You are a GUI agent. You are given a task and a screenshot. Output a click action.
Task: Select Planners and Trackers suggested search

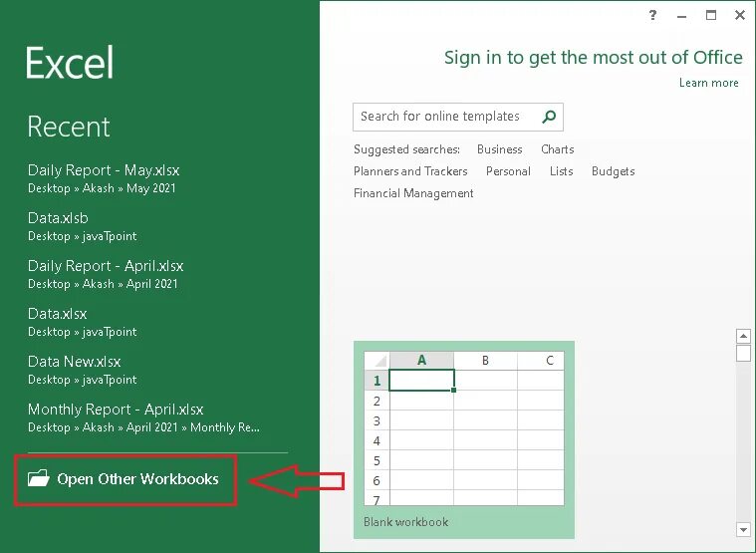point(410,171)
